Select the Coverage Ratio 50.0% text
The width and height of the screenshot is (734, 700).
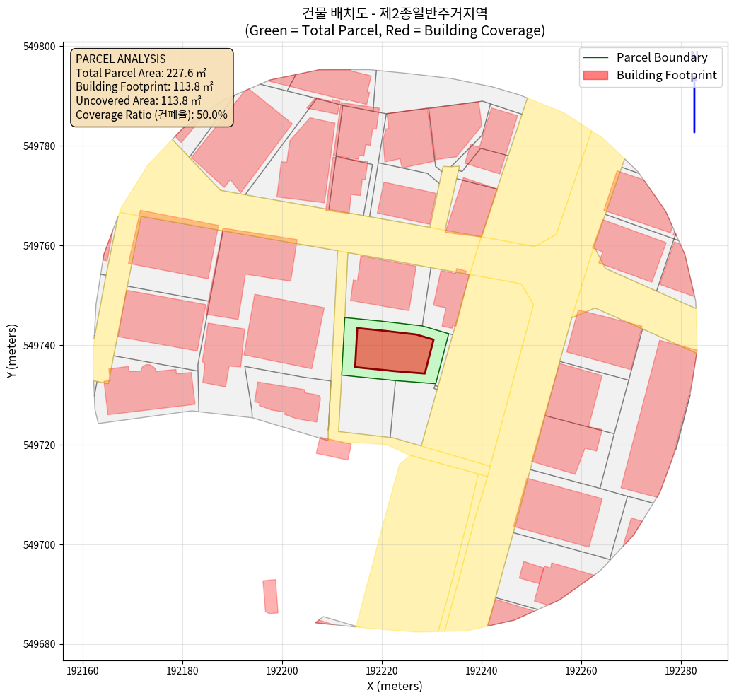click(x=151, y=115)
